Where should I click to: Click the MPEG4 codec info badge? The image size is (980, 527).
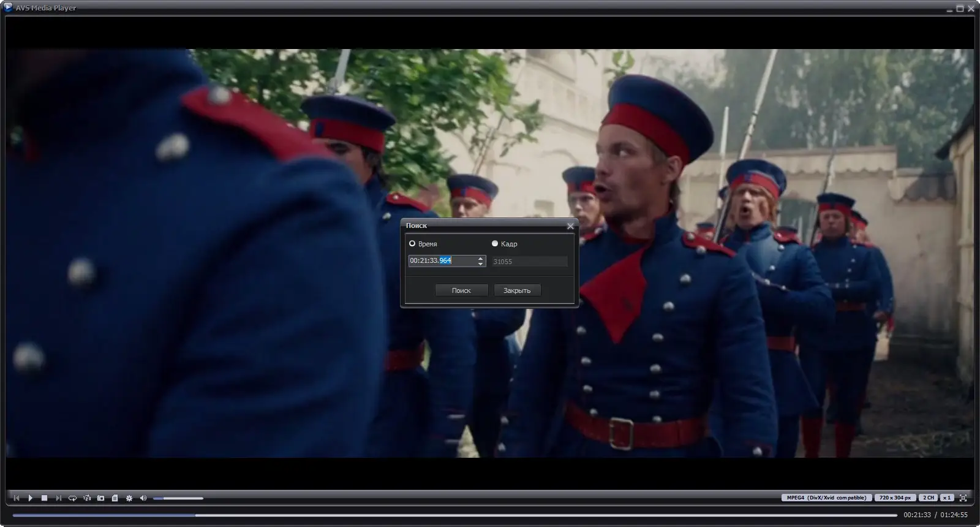[827, 498]
